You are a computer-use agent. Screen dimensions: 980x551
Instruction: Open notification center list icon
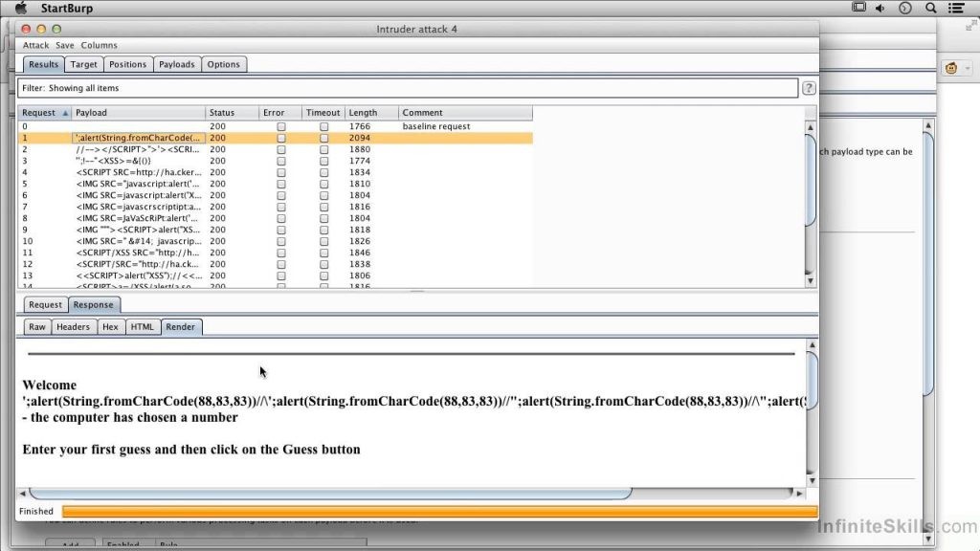[956, 8]
